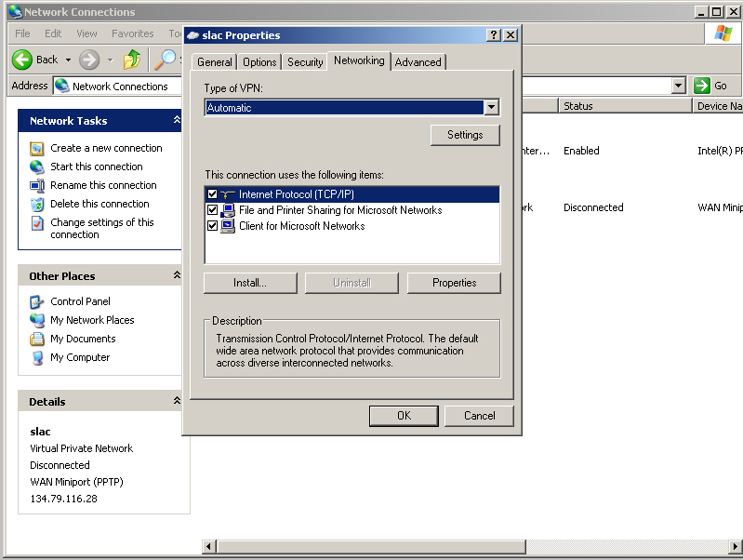This screenshot has height=560, width=743.
Task: Click the Install... button
Action: (x=250, y=283)
